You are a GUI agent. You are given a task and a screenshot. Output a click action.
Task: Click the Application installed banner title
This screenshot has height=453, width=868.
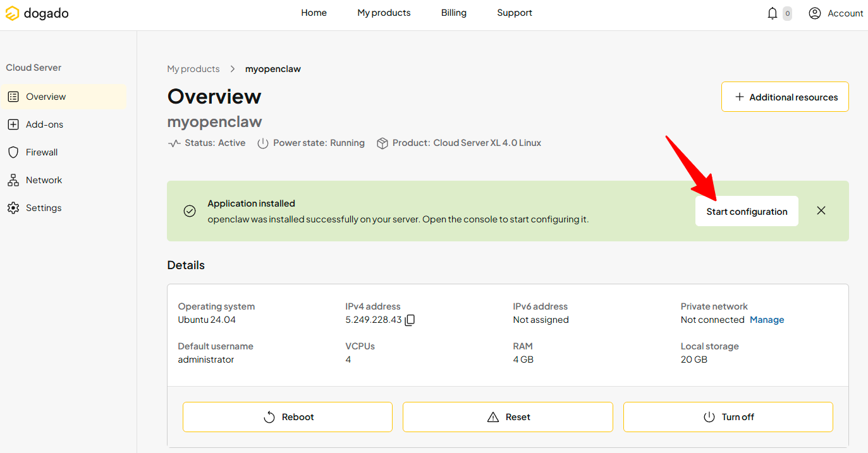[x=252, y=203]
